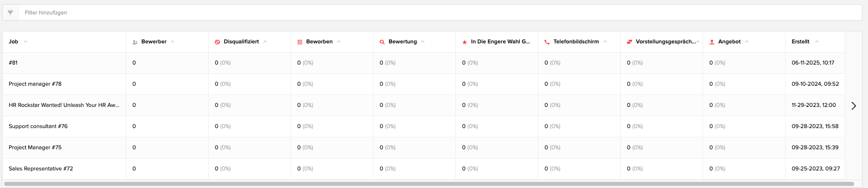The height and width of the screenshot is (188, 868).
Task: Click the Telefonbildschirm phone icon
Action: pyautogui.click(x=547, y=42)
